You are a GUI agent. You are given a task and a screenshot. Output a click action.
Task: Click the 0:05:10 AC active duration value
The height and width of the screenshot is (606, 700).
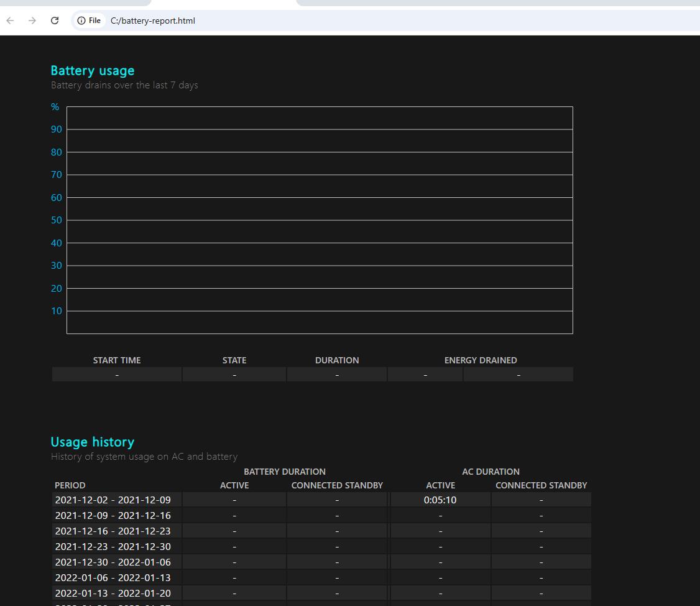tap(440, 500)
